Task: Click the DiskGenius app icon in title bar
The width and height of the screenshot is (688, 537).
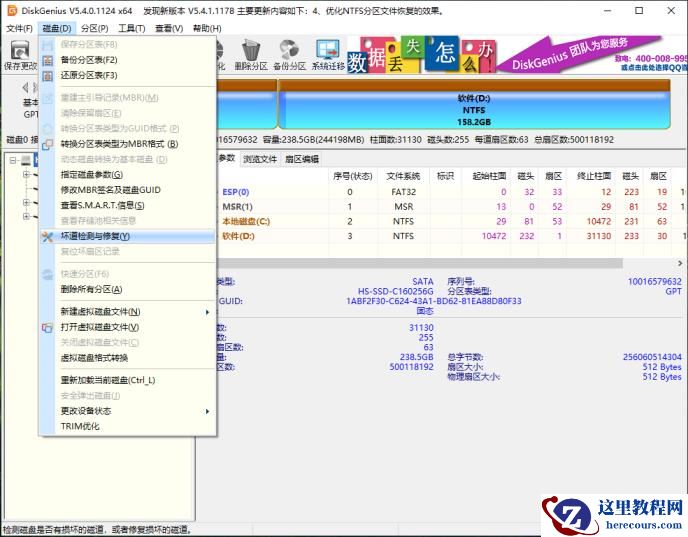Action: click(12, 11)
